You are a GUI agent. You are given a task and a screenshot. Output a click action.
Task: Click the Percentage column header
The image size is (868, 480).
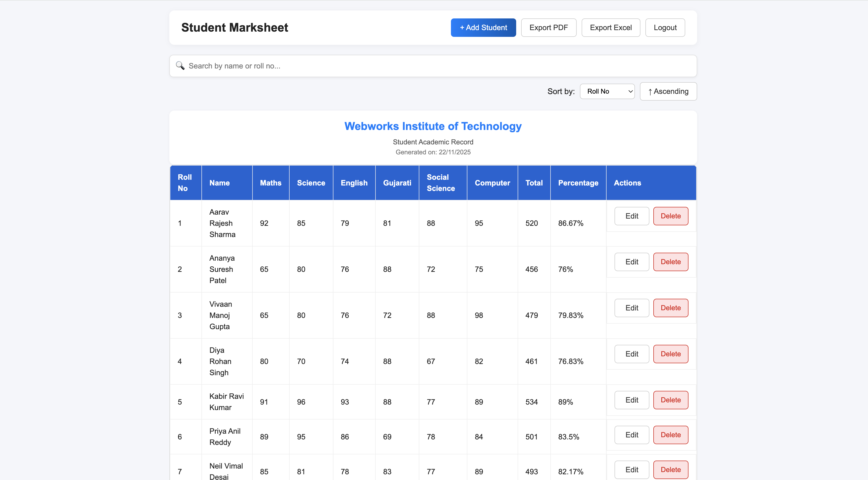(578, 182)
